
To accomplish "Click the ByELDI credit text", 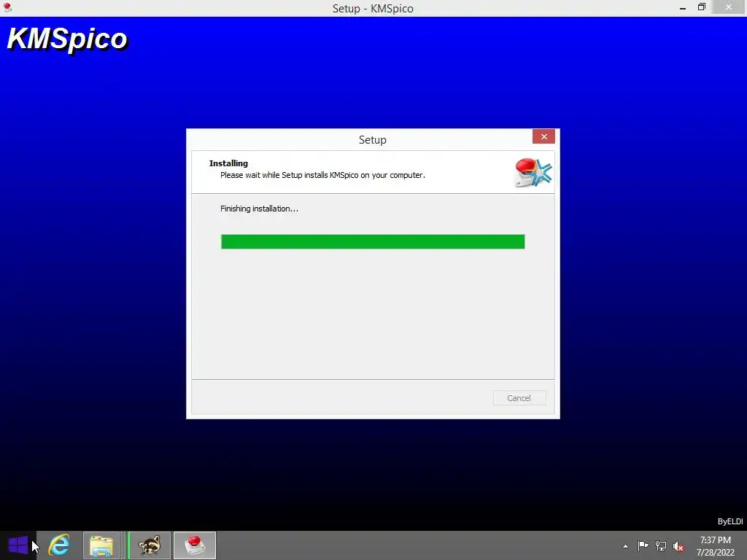I will coord(729,521).
